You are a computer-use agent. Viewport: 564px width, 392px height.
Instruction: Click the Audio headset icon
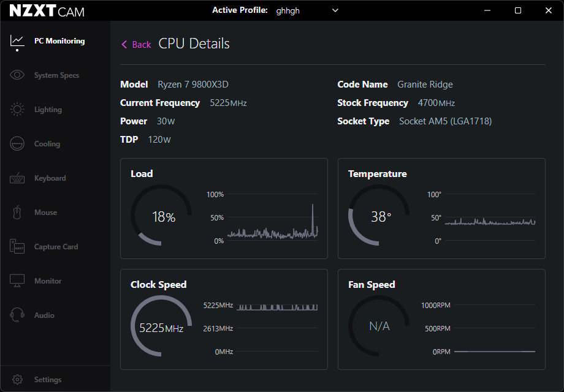[x=17, y=315]
